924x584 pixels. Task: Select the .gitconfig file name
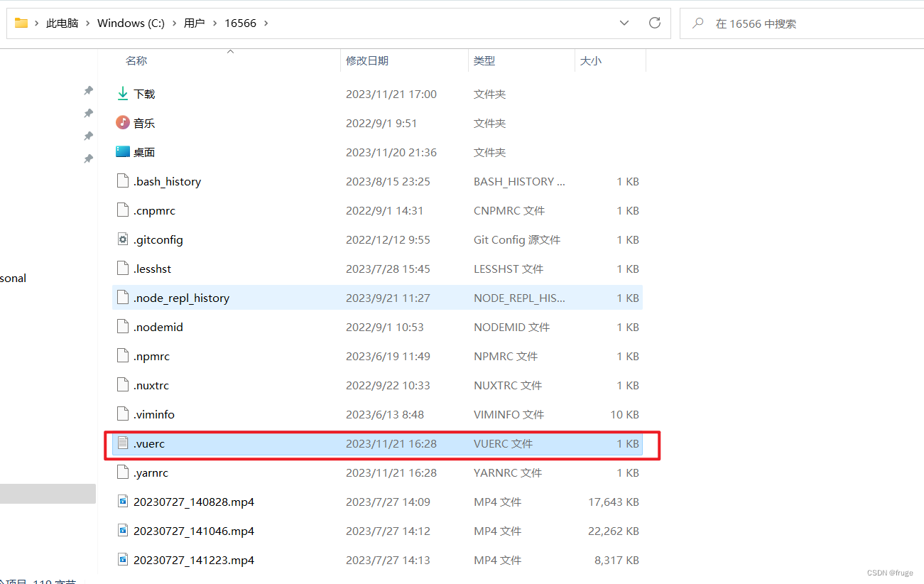158,239
